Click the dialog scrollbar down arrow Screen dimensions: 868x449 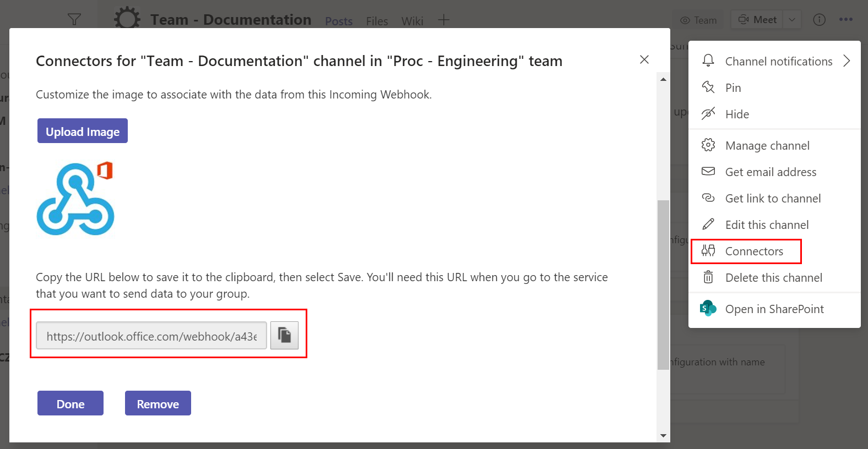(x=663, y=436)
